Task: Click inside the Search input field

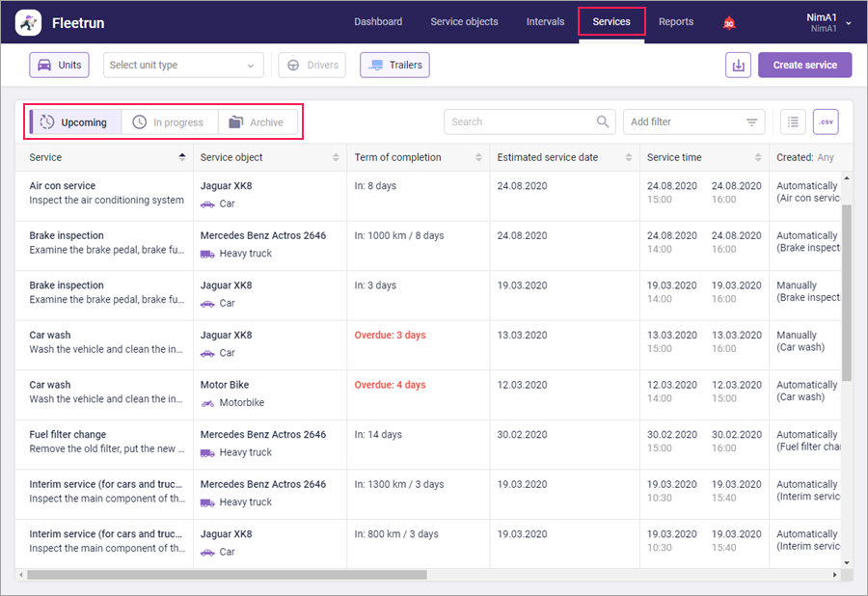Action: coord(519,122)
